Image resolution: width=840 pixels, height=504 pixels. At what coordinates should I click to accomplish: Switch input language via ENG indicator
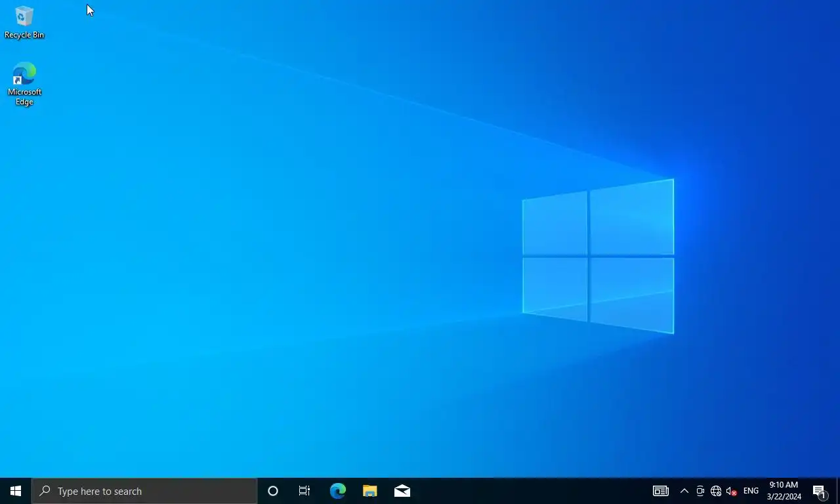click(x=751, y=491)
